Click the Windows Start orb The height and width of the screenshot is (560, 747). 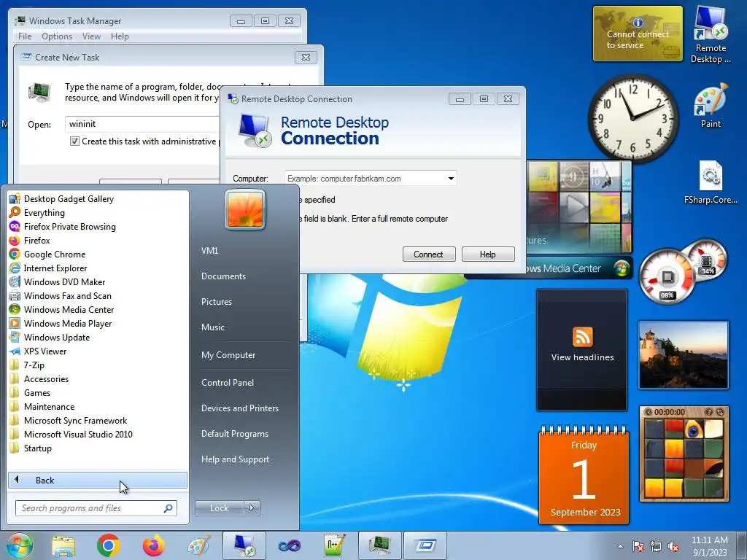[20, 545]
